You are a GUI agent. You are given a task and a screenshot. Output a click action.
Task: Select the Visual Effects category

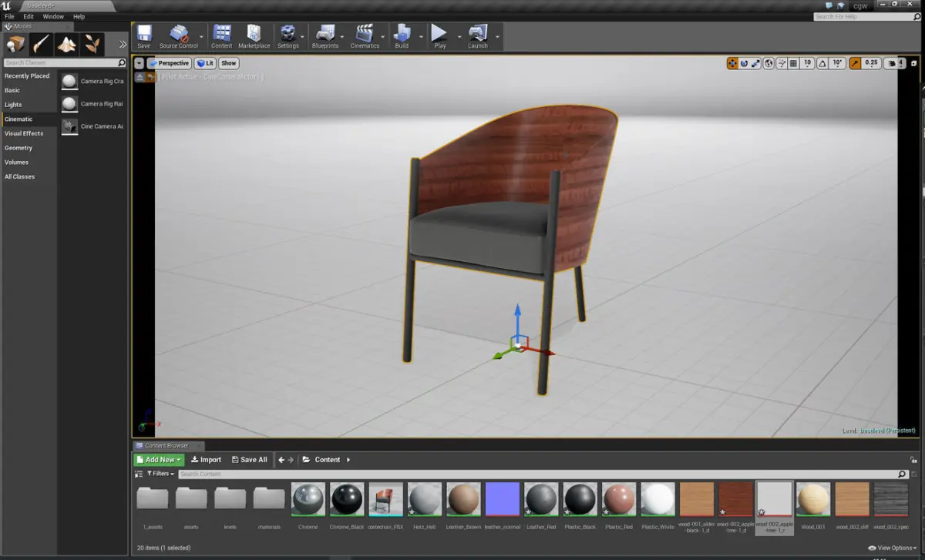pyautogui.click(x=24, y=133)
